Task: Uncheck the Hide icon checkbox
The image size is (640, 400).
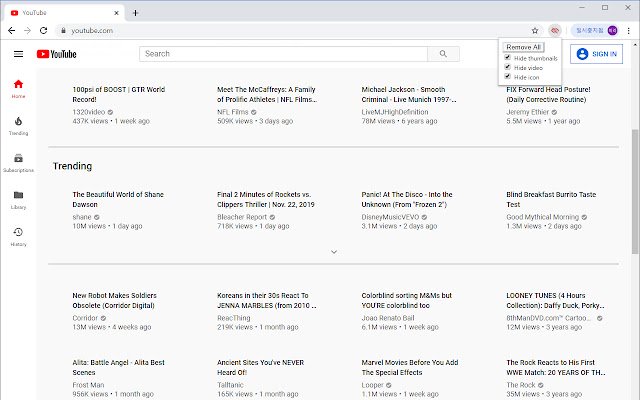Action: pyautogui.click(x=507, y=76)
